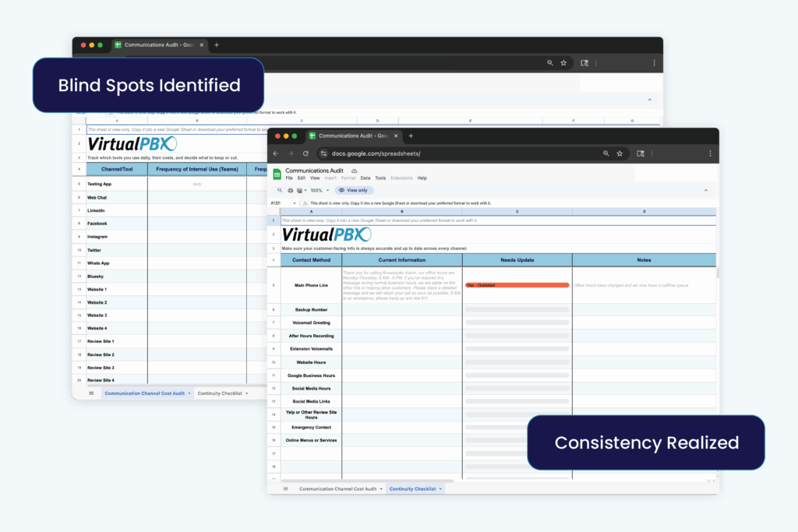Open the Insert menu
Viewport: 798px width, 532px height.
coord(329,178)
